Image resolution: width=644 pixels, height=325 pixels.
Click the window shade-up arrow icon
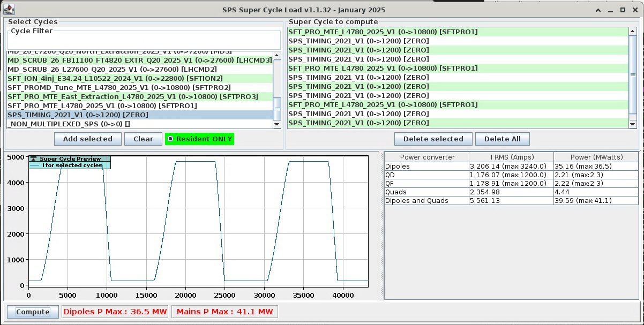598,10
